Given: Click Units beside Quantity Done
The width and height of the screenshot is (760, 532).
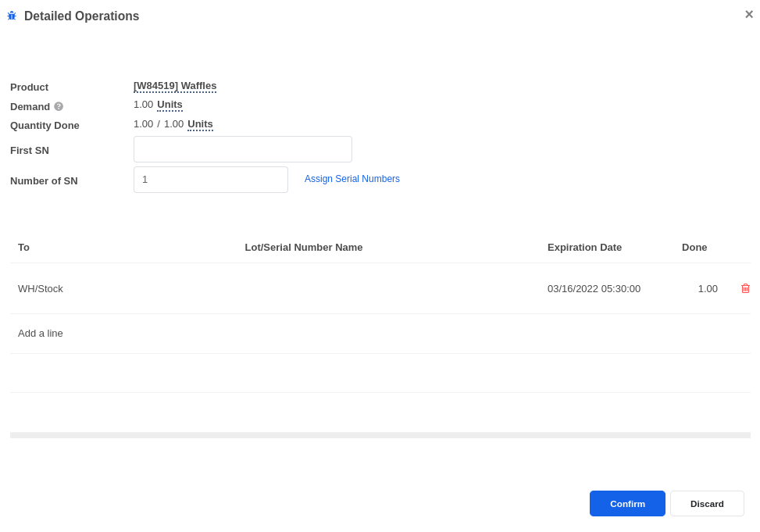Looking at the screenshot, I should 200,124.
